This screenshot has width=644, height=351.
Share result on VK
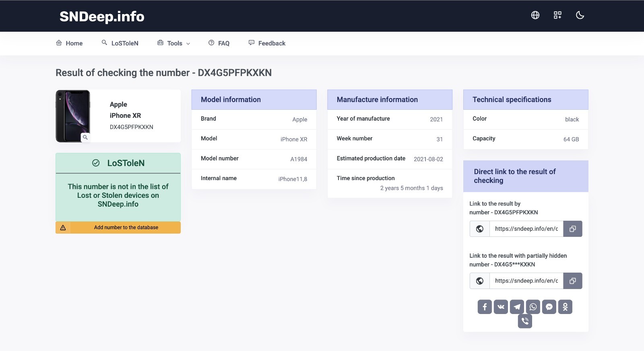click(x=501, y=307)
